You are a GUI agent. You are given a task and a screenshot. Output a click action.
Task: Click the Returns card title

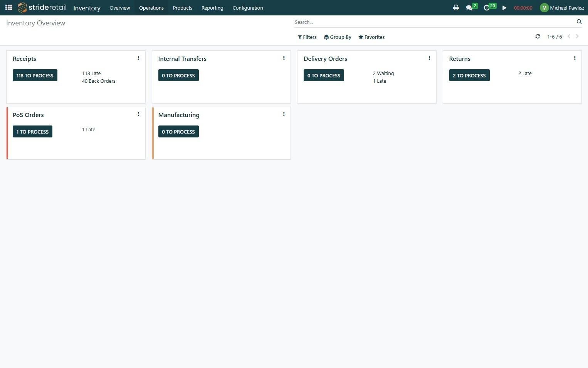coord(460,59)
